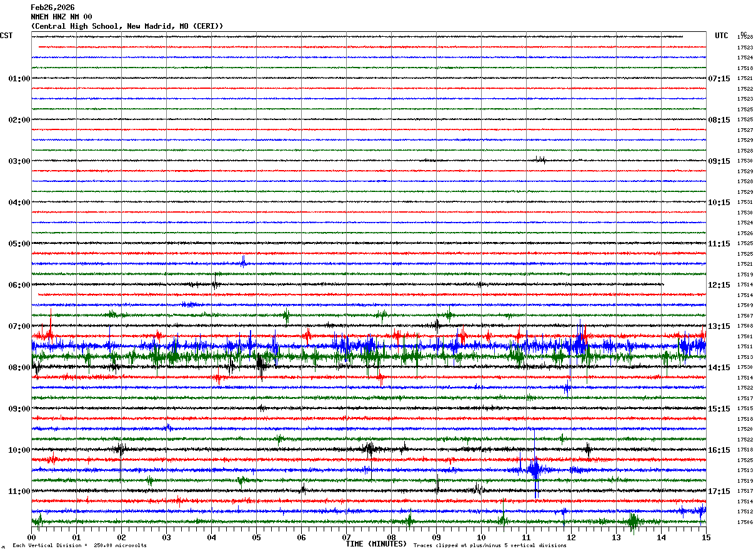The height and width of the screenshot is (554, 756).
Task: Select the DC offset value 17531
Action: tap(745, 203)
